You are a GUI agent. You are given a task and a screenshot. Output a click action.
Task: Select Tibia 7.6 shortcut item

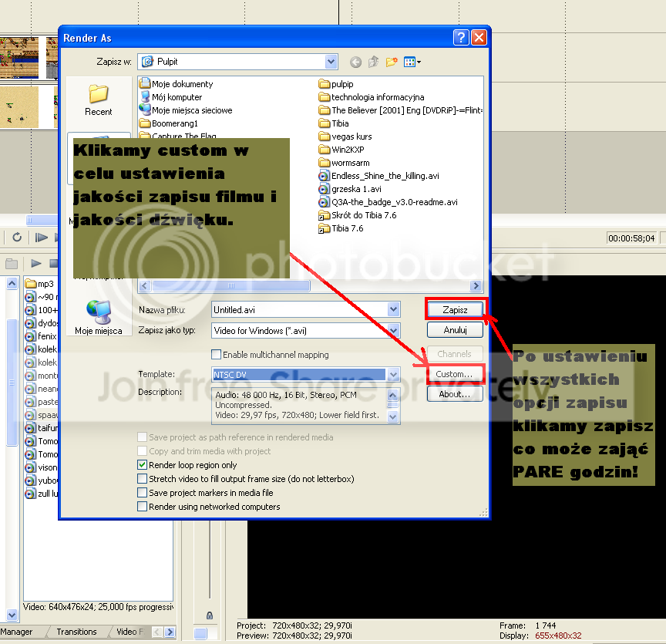click(x=341, y=228)
